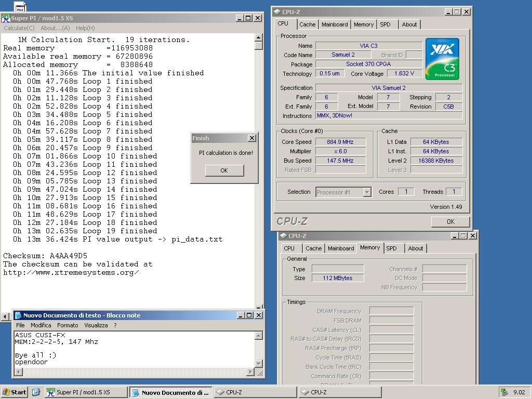Select About tab in lower CPU-Z window
The width and height of the screenshot is (532, 399).
[415, 248]
